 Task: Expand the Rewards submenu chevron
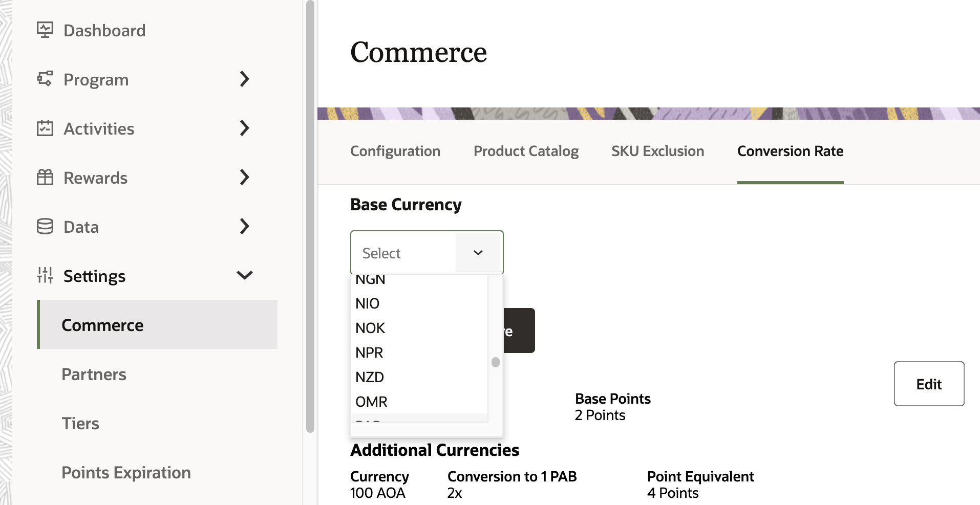pos(245,178)
